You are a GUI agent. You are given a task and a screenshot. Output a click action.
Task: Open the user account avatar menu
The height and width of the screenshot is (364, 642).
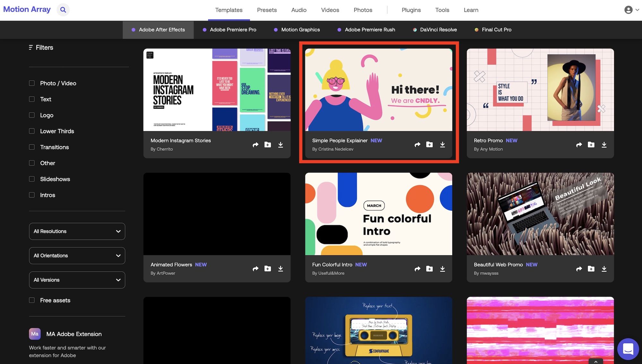coord(628,10)
